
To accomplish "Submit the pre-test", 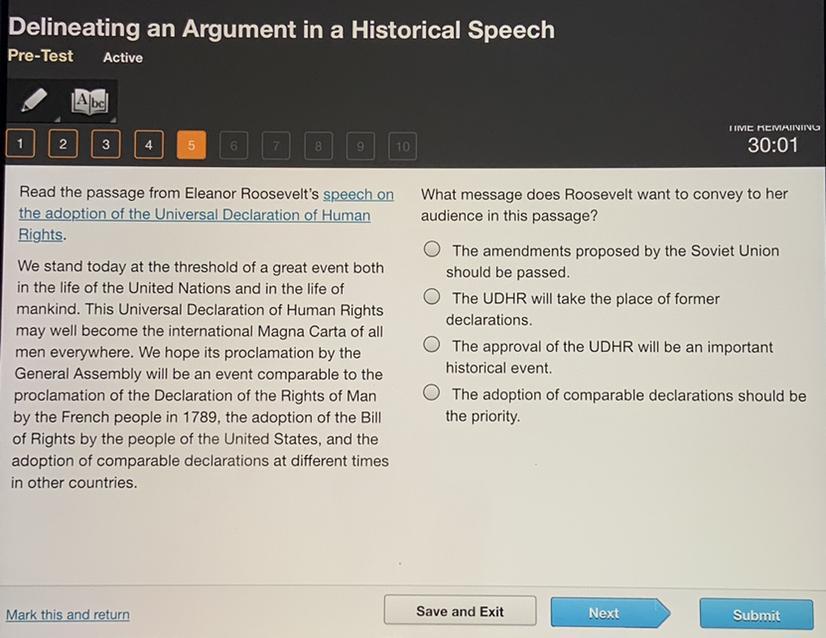I will (755, 615).
